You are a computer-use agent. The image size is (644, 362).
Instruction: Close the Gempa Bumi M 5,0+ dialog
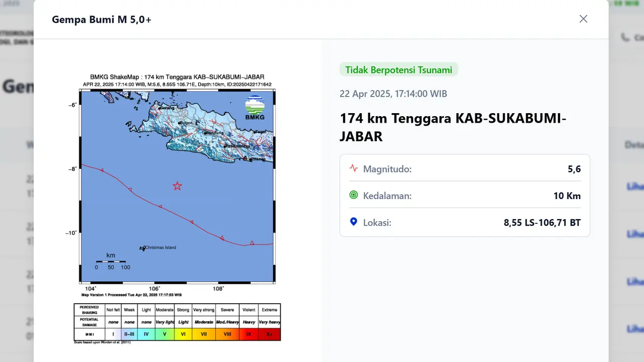click(583, 19)
